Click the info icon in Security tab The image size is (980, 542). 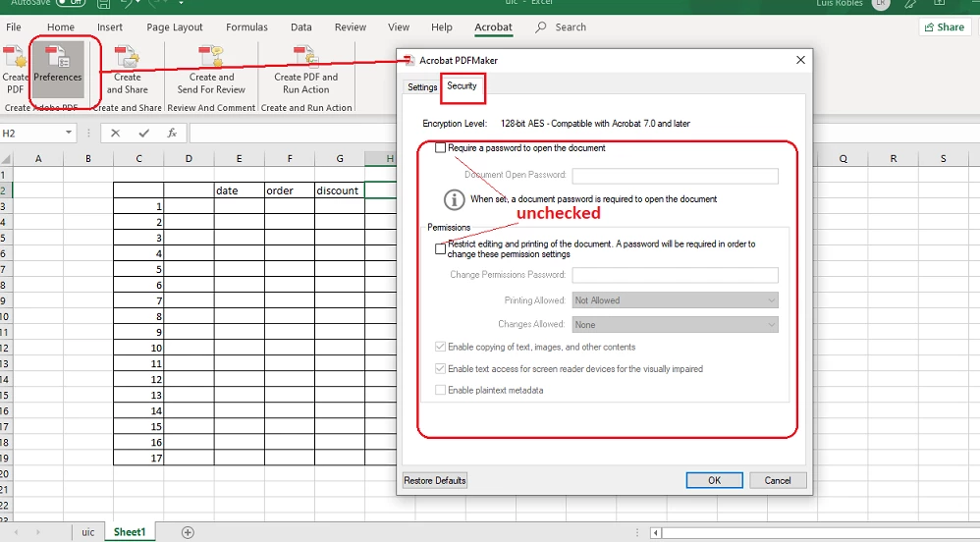(455, 199)
